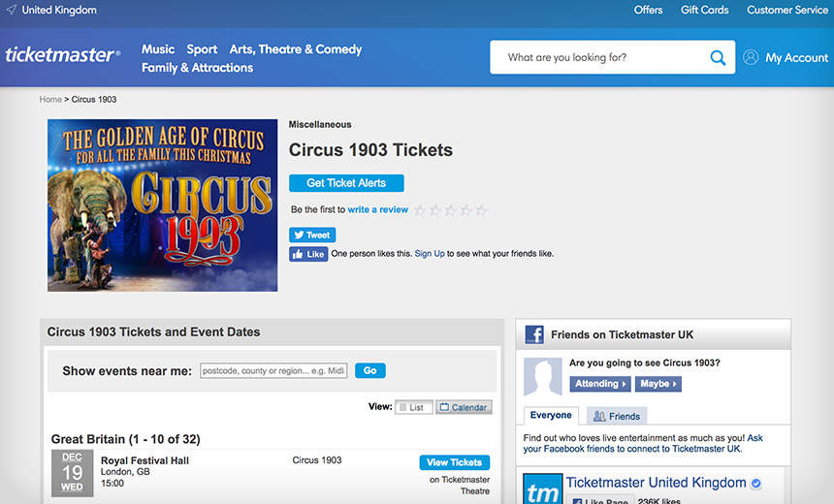Screen dimensions: 834x504
Task: Select the Friends tab
Action: 617,416
